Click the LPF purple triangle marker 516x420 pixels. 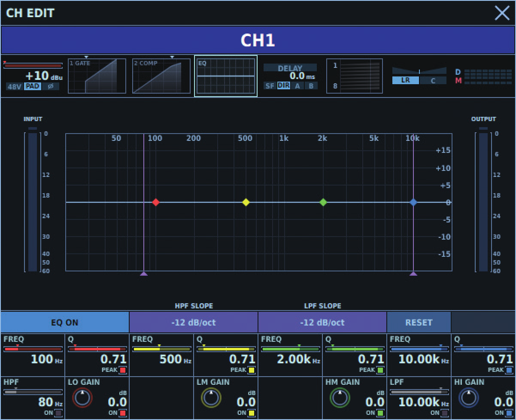point(413,274)
